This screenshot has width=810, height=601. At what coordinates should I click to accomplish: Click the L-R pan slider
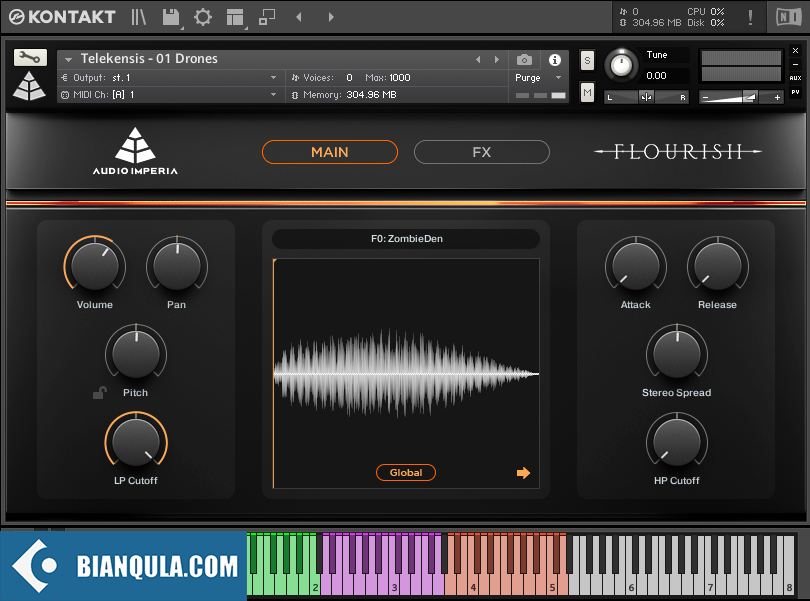tap(647, 97)
